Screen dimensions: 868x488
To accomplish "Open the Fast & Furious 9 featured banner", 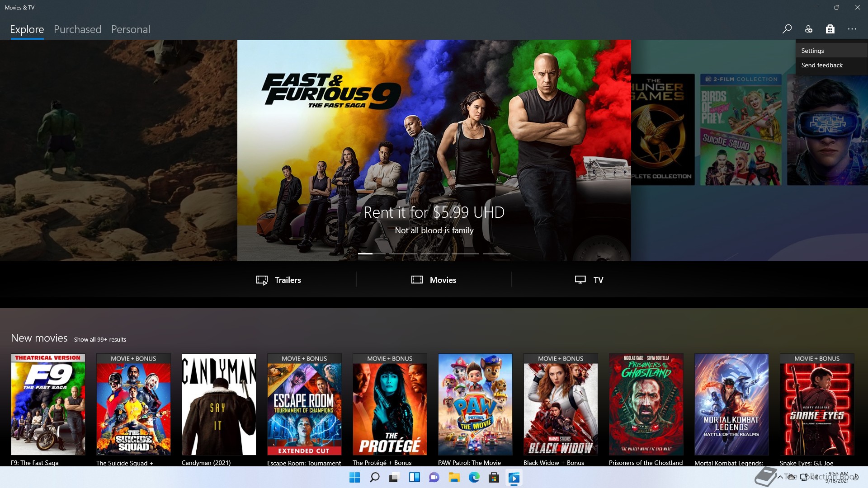I will click(x=434, y=150).
